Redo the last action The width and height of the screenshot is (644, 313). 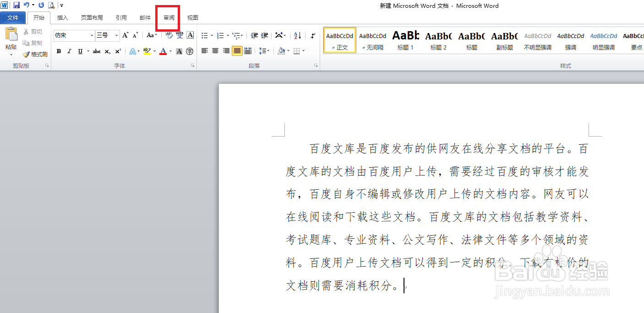click(x=41, y=5)
